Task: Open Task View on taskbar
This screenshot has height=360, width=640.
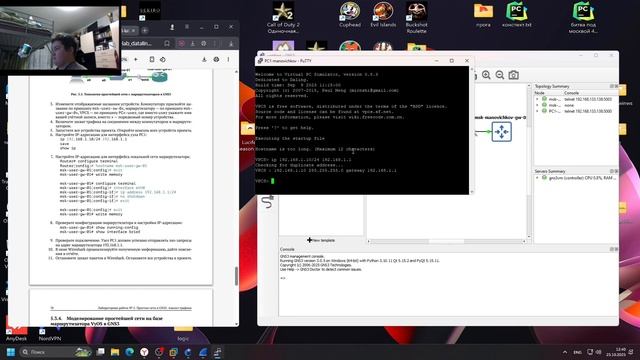Action: coord(100,352)
